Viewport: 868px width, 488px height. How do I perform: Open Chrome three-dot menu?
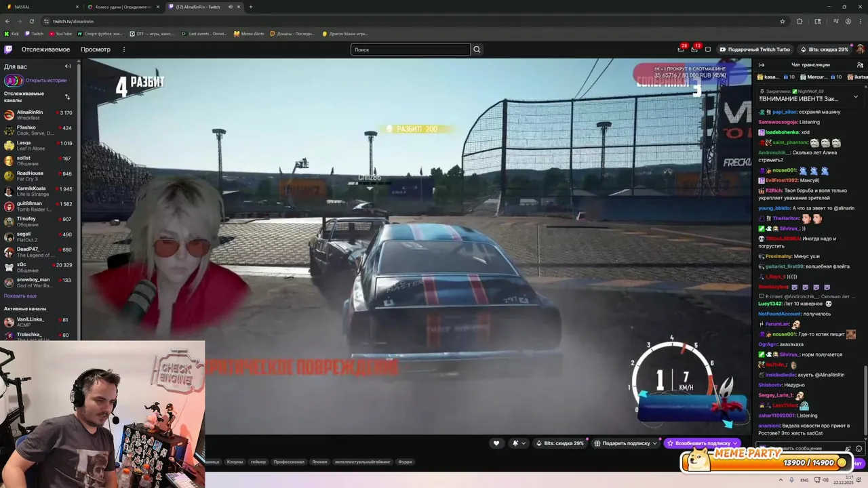(x=861, y=21)
